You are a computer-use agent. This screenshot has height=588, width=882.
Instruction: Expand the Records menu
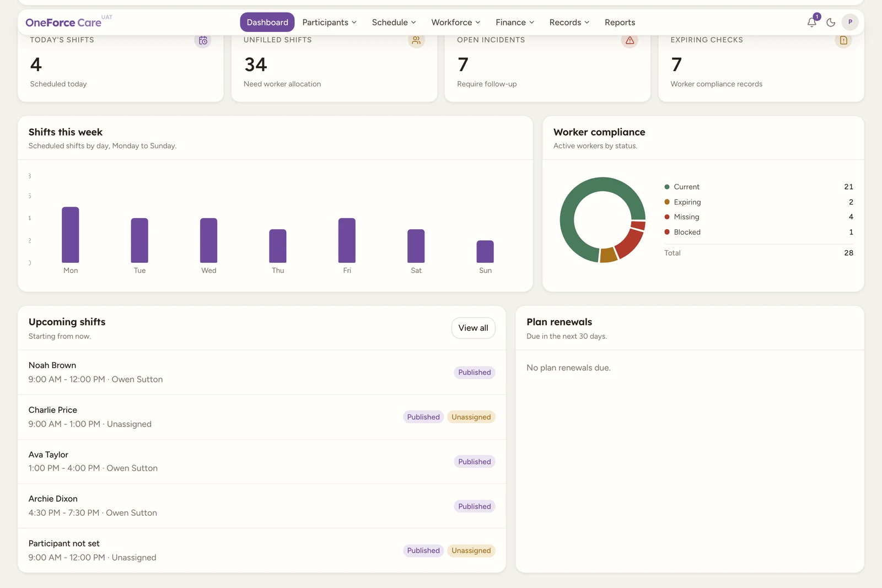pyautogui.click(x=569, y=22)
